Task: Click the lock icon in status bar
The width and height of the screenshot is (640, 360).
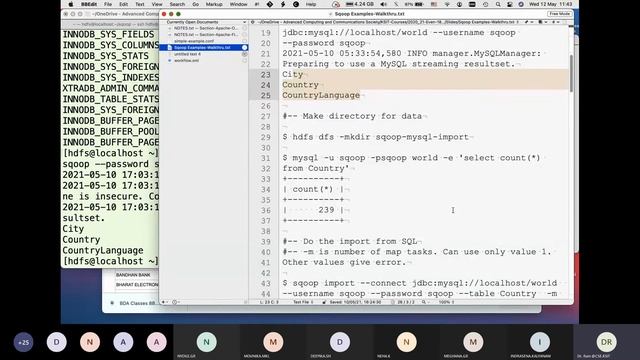Action: click(324, 302)
